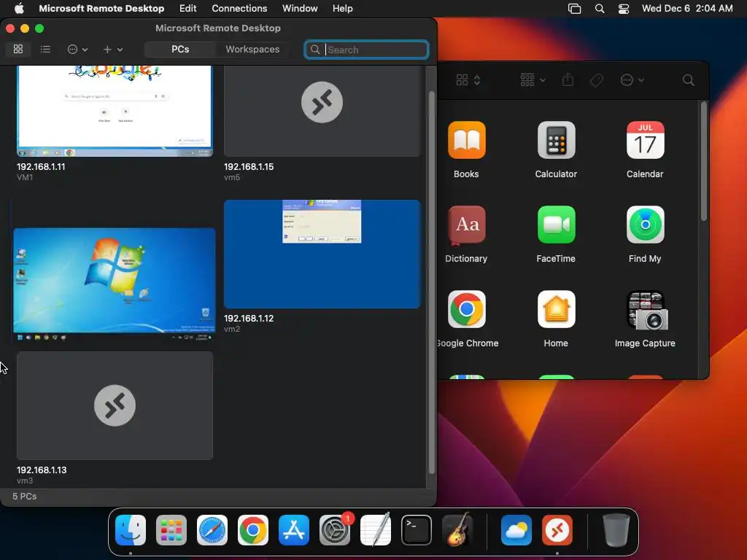The width and height of the screenshot is (747, 560).
Task: Open Microsoft Remote Desktop from the Dock
Action: click(x=557, y=530)
